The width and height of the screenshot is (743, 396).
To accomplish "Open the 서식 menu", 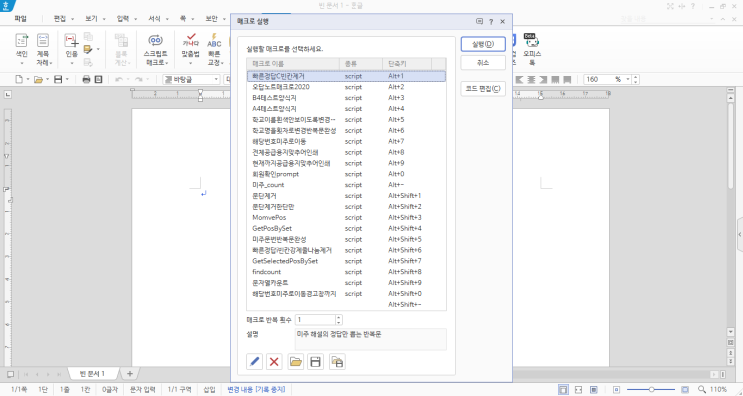I will coord(154,19).
